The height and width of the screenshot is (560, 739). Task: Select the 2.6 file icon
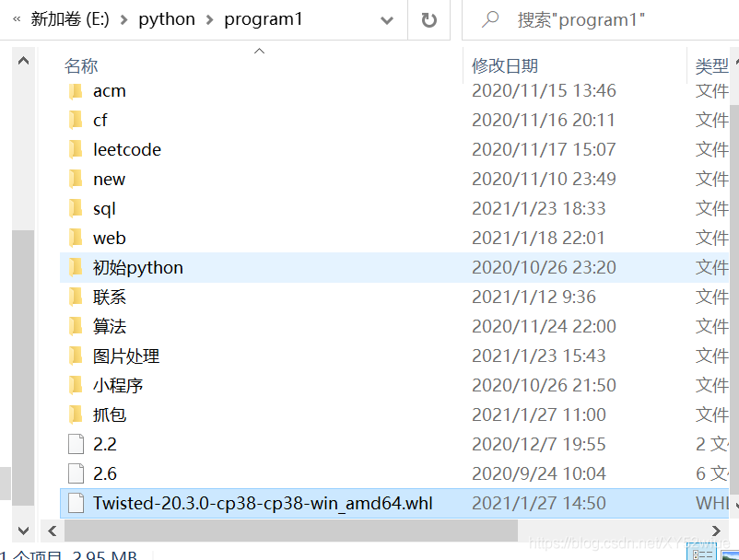pyautogui.click(x=76, y=473)
